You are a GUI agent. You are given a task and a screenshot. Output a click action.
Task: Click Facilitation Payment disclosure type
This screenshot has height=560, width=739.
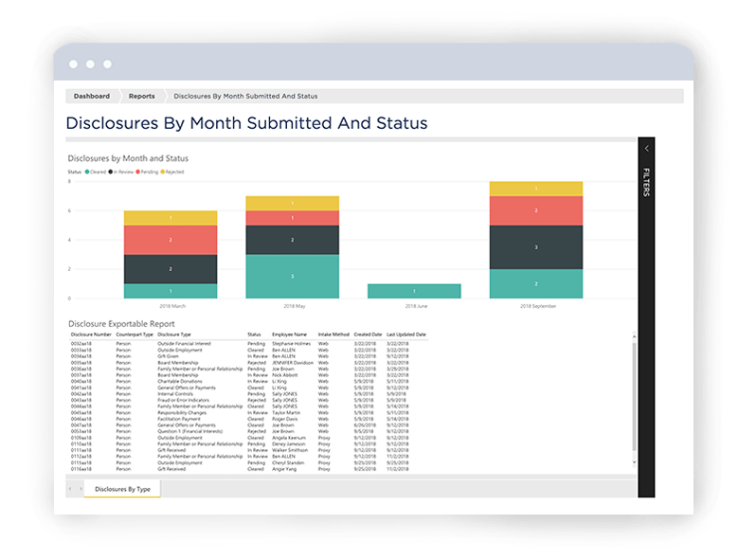(x=179, y=419)
